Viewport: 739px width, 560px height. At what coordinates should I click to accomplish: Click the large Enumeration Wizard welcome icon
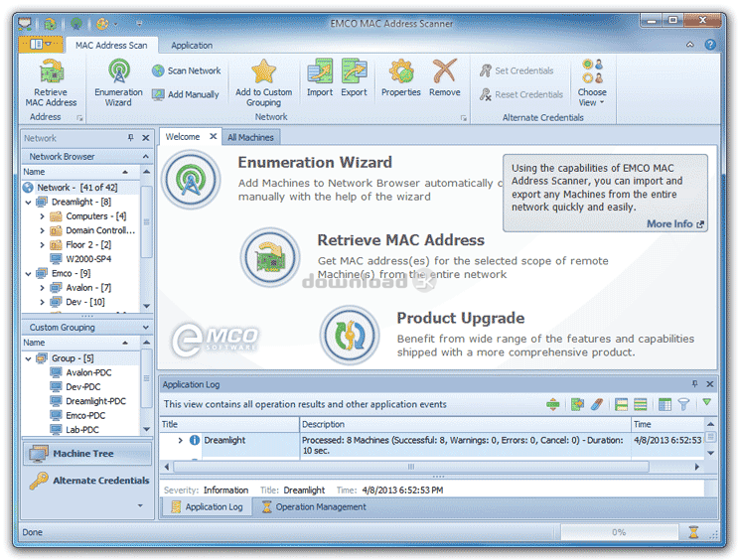pyautogui.click(x=191, y=180)
